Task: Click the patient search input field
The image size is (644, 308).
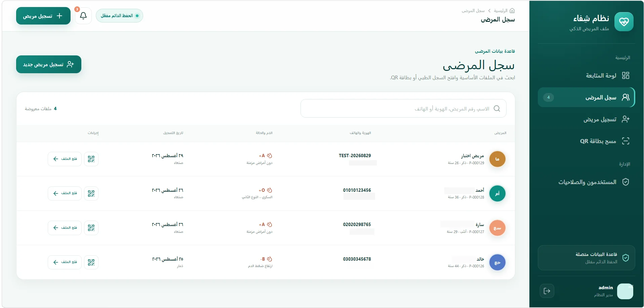Action: click(x=403, y=108)
